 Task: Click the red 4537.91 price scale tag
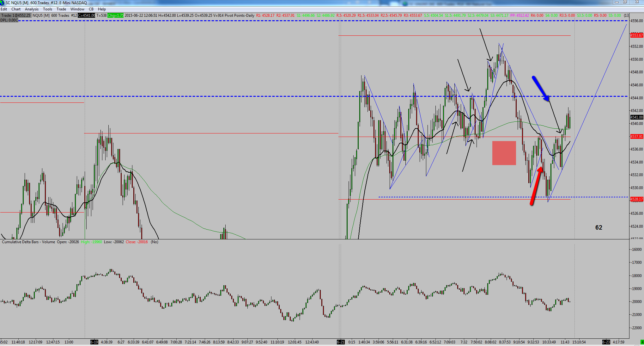point(637,137)
